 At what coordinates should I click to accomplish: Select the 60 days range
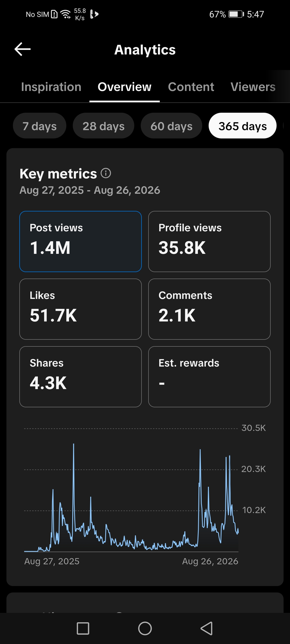point(171,126)
